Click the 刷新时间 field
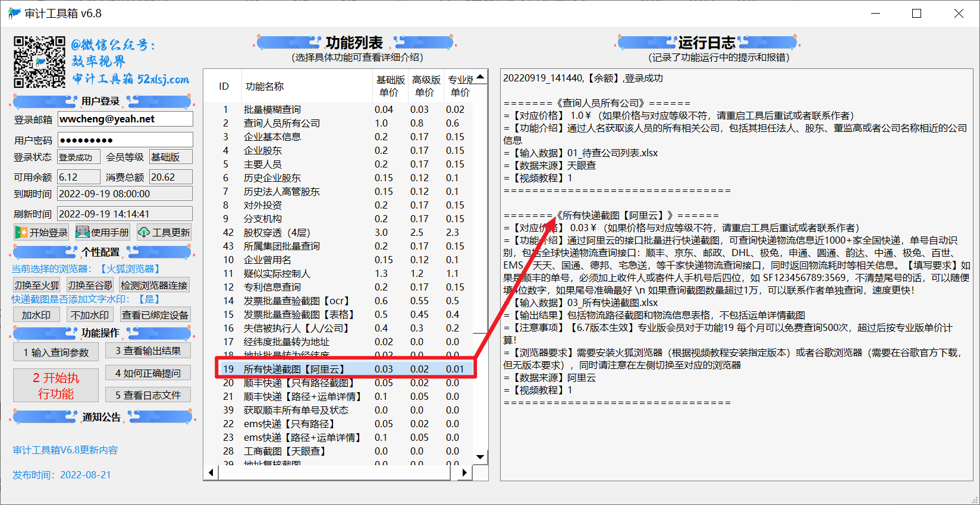980x505 pixels. pyautogui.click(x=125, y=214)
